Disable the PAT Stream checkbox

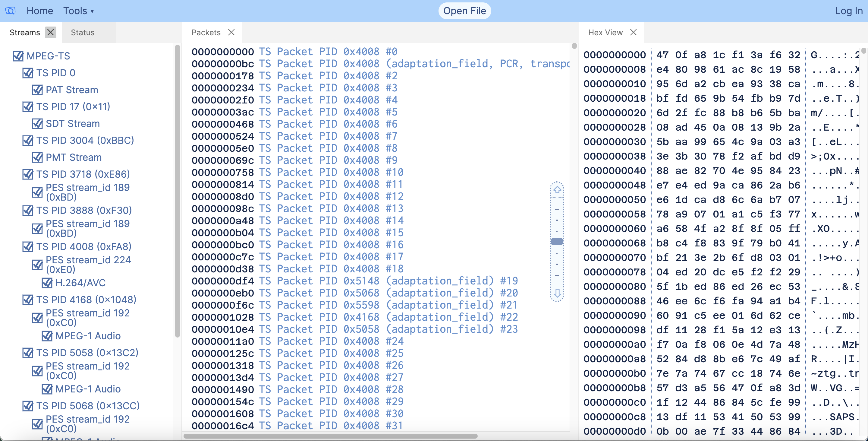tap(37, 90)
